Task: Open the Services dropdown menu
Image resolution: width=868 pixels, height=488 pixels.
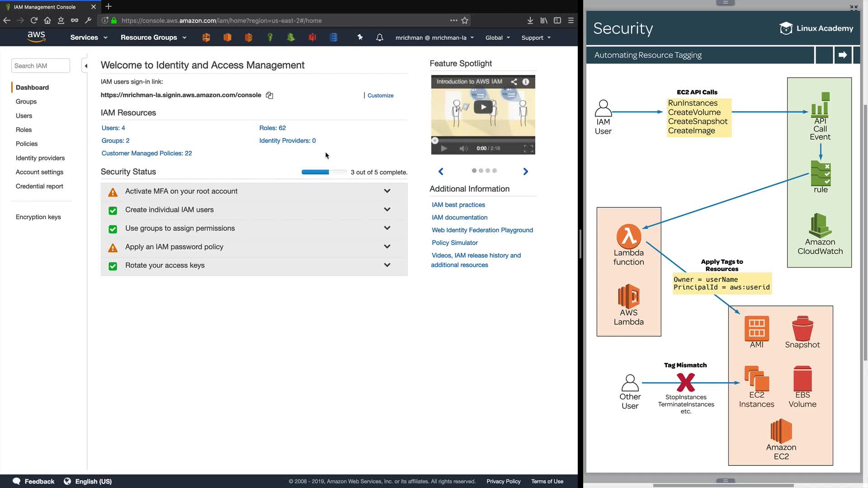Action: [x=89, y=38]
